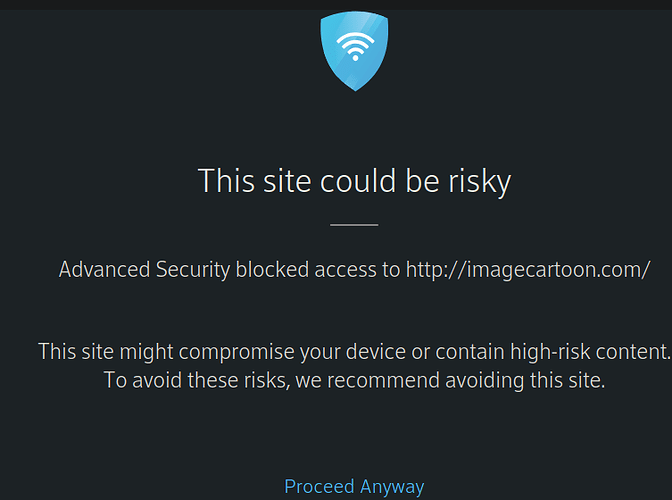This screenshot has height=500, width=672.
Task: Click the words "could be" in the heading
Action: click(376, 181)
